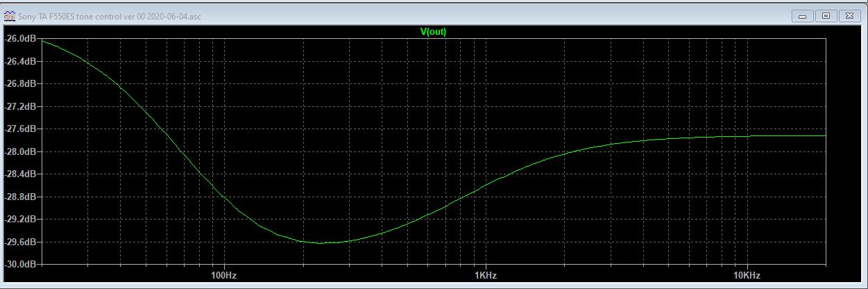Click the -29.2dB axis label

point(20,220)
